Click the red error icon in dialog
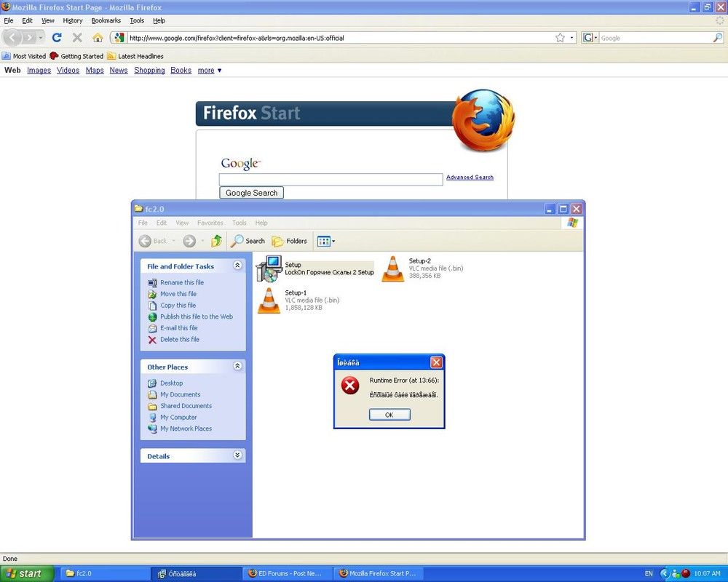 coord(350,386)
